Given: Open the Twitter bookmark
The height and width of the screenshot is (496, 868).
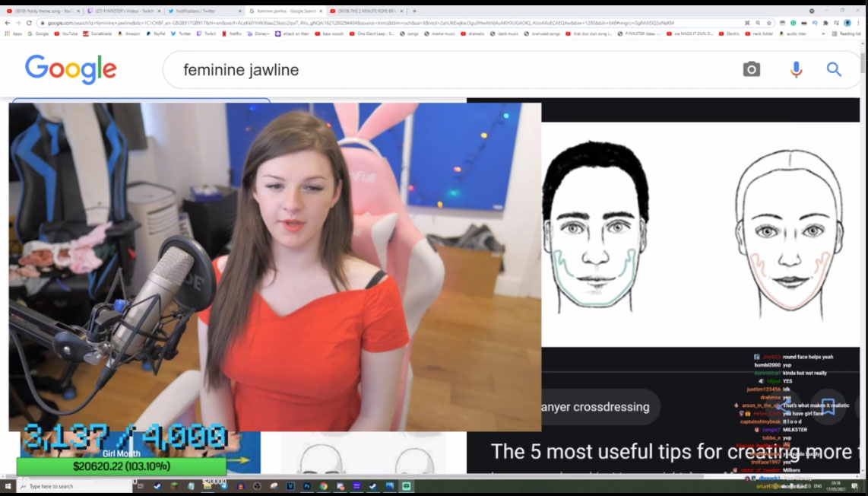Looking at the screenshot, I should click(180, 33).
